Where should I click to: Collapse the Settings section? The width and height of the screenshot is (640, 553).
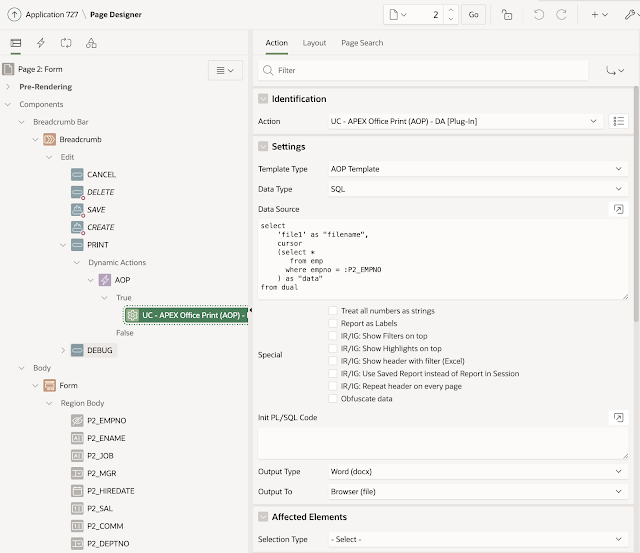tap(263, 147)
